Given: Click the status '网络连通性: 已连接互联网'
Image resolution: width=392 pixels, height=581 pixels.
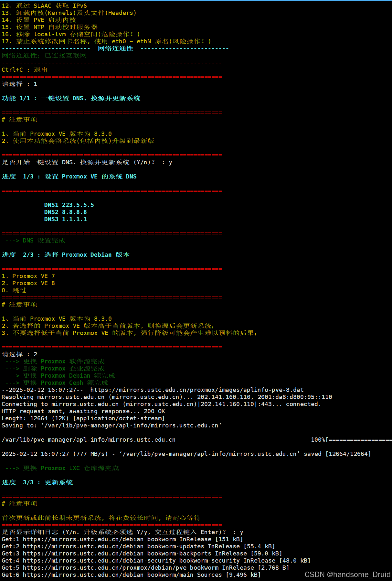Looking at the screenshot, I should tap(44, 56).
